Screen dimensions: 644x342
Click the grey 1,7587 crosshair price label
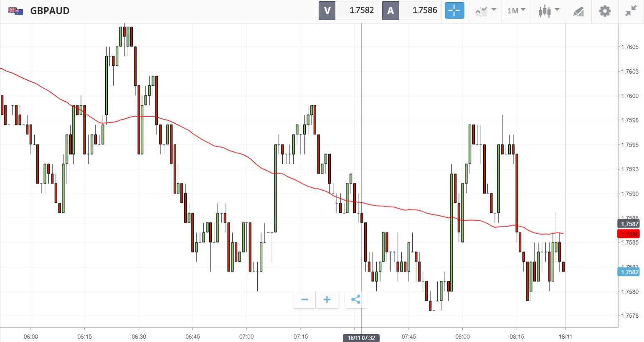[x=629, y=224]
